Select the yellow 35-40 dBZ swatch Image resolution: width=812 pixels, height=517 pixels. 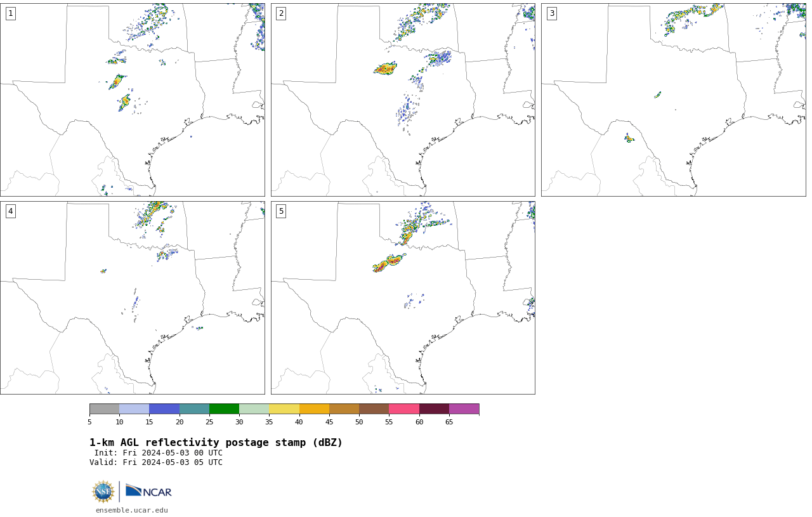[x=284, y=409]
